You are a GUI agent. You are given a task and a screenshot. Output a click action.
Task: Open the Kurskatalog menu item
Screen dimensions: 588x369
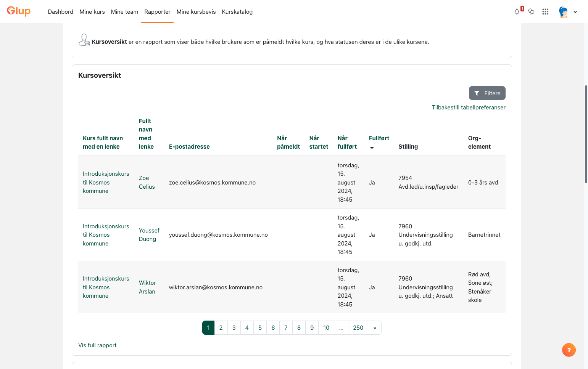(237, 12)
